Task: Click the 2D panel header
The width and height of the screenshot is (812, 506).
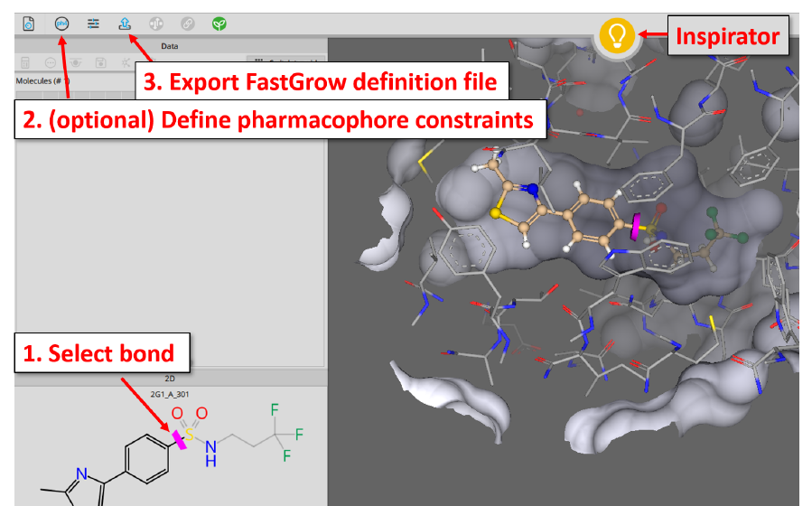Action: pyautogui.click(x=170, y=379)
